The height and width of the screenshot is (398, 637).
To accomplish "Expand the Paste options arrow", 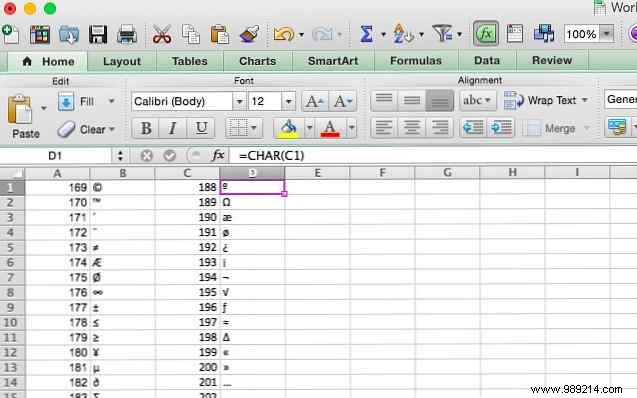I will (44, 108).
